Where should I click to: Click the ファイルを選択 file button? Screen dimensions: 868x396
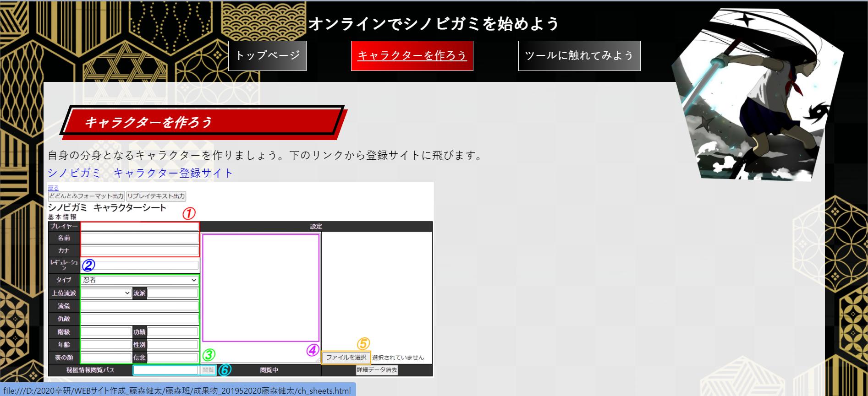(x=346, y=357)
